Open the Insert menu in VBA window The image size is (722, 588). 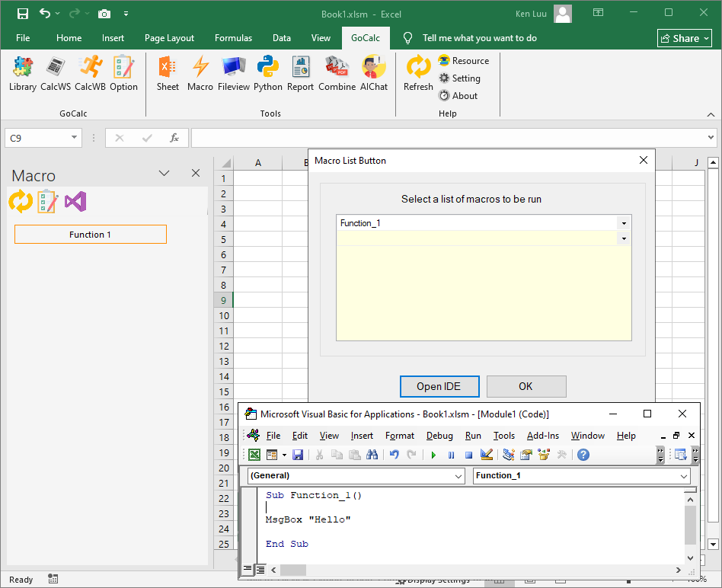coord(362,436)
